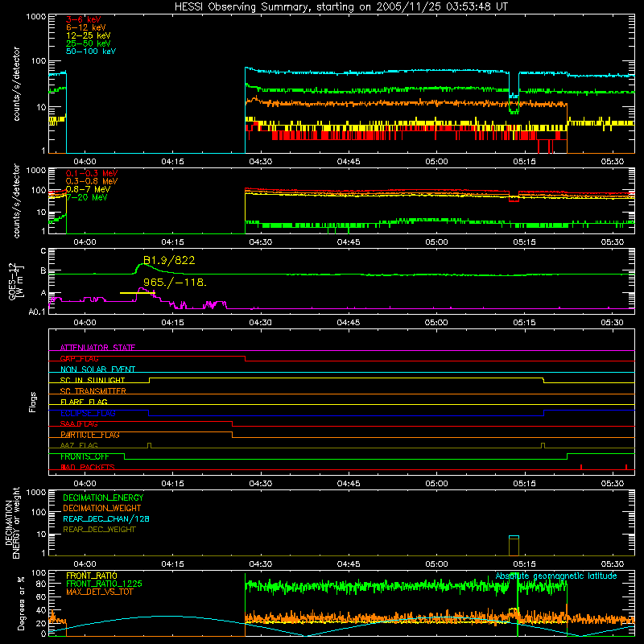The height and width of the screenshot is (644, 644).
Task: Click the yellow FRONT_RATIO legend label
Action: tap(92, 576)
